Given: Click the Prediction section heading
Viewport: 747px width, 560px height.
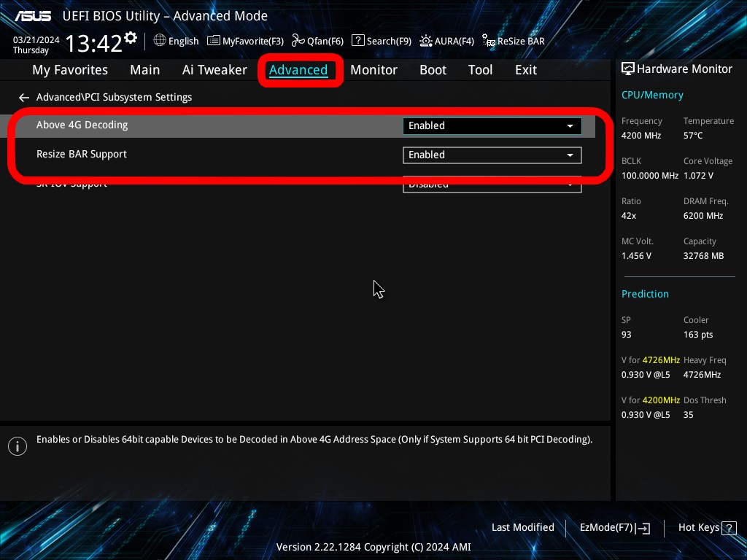Looking at the screenshot, I should click(645, 294).
